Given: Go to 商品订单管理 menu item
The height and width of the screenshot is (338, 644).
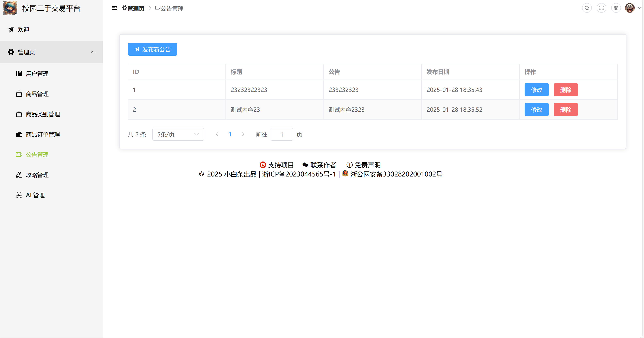Looking at the screenshot, I should click(x=43, y=135).
